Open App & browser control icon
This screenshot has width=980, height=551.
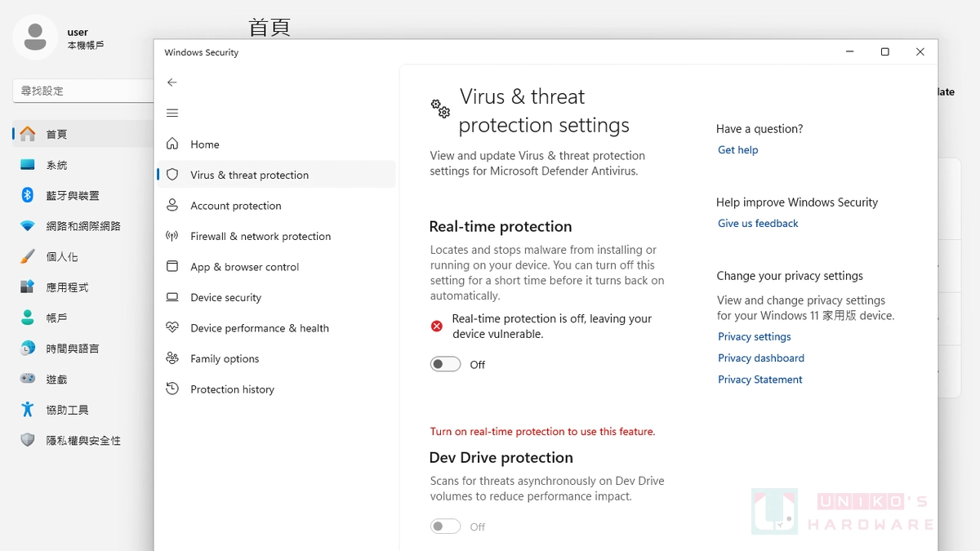coord(172,266)
